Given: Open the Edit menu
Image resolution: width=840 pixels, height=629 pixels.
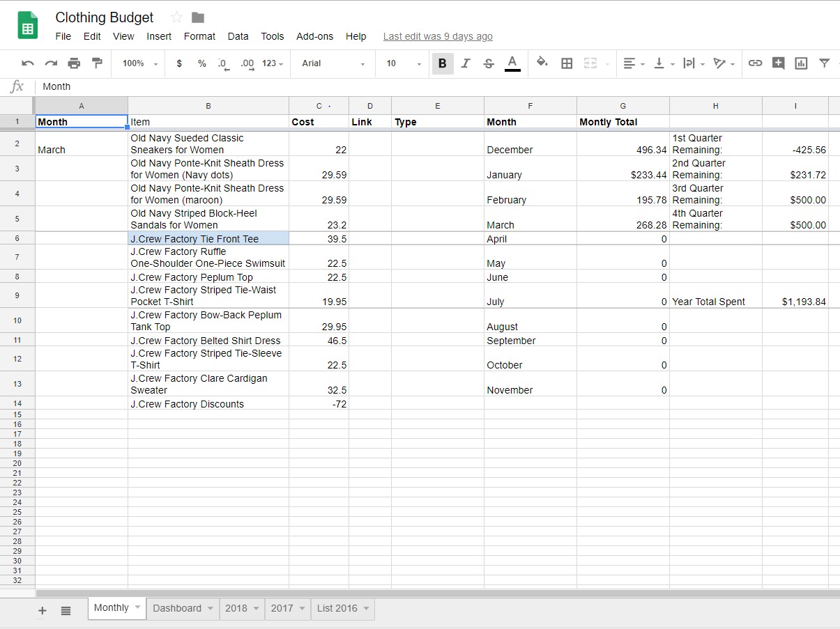Looking at the screenshot, I should [x=92, y=36].
